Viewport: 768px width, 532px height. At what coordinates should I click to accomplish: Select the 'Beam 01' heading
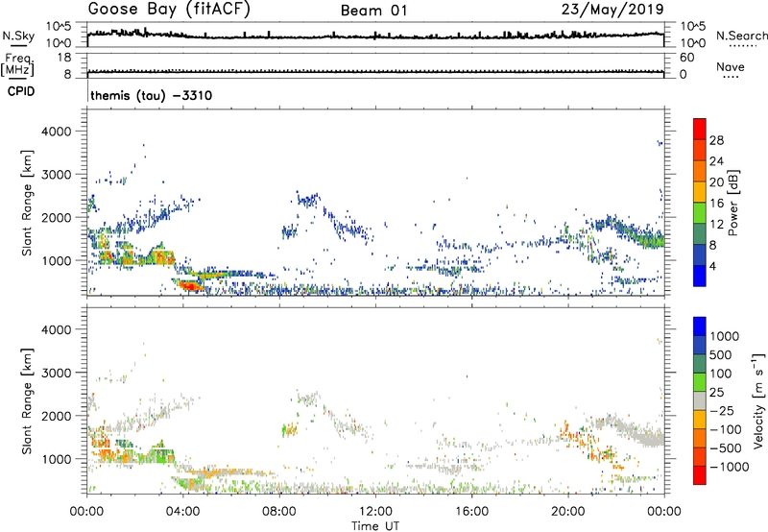click(x=374, y=11)
